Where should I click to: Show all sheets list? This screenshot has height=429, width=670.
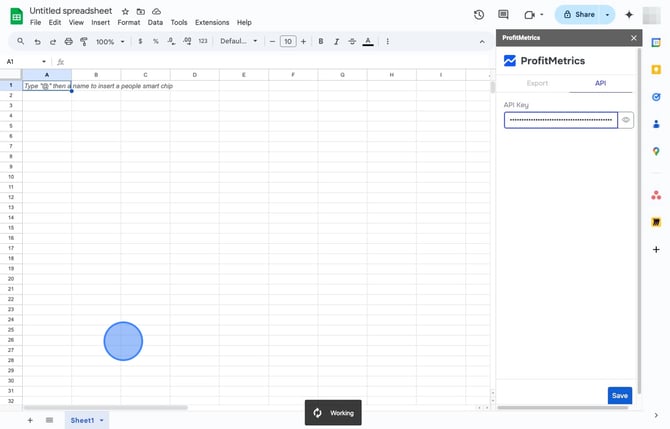point(50,420)
